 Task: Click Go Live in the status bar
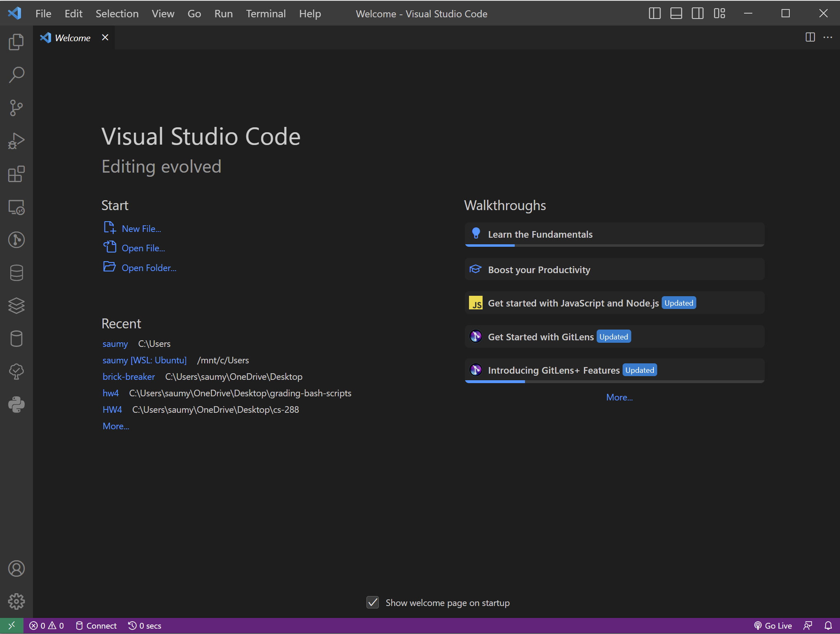(x=773, y=626)
